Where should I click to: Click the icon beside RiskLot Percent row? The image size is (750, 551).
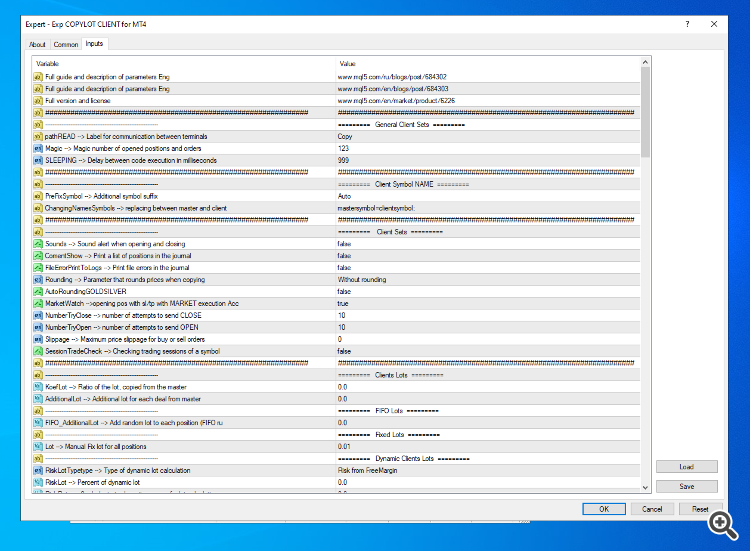click(38, 483)
